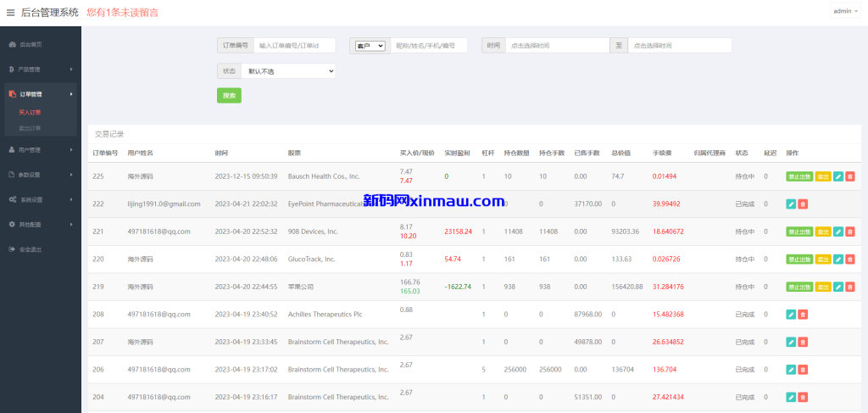Delete order 225 with the trash icon

point(850,176)
